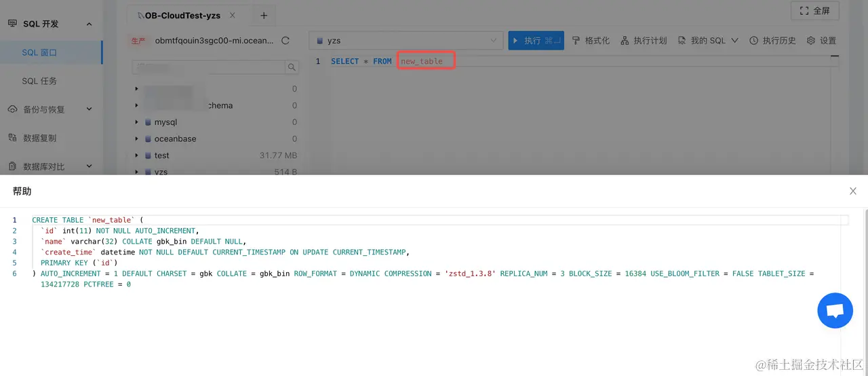868x376 pixels.
Task: Collapse the SQL 开发 chevron
Action: point(89,24)
